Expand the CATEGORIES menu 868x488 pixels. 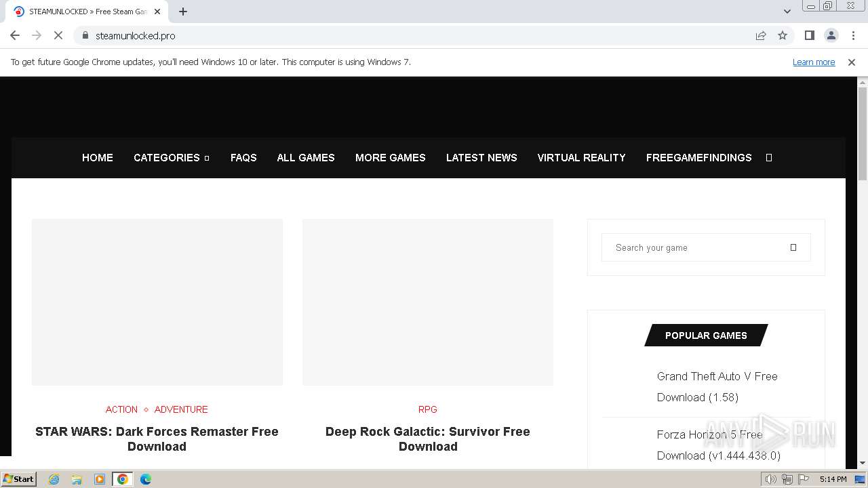tap(172, 157)
